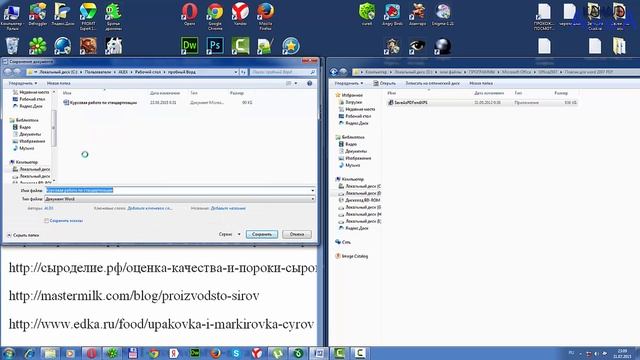The width and height of the screenshot is (640, 360).
Task: Click the Save dialog sidebar scrollbar
Action: pos(54,128)
